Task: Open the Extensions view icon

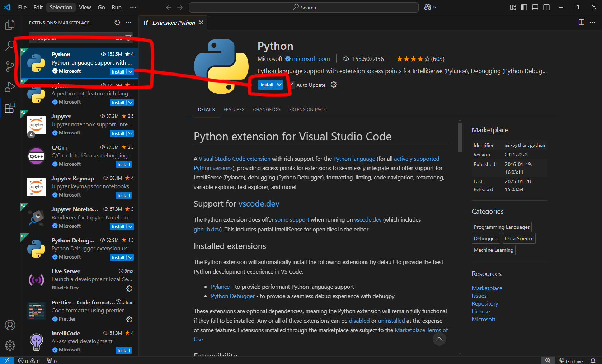Action: click(x=10, y=108)
